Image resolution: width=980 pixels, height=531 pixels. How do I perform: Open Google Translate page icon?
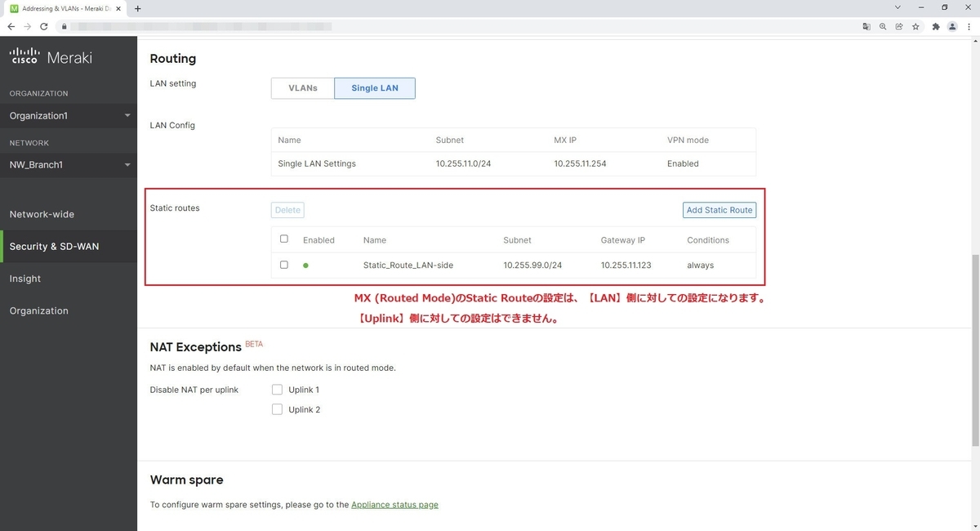point(866,26)
